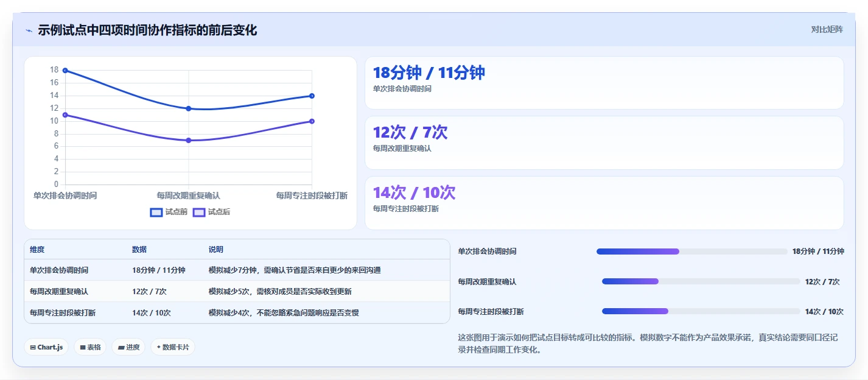868x380 pixels.
Task: Click table cell 单次排会协调时间
Action: [59, 270]
